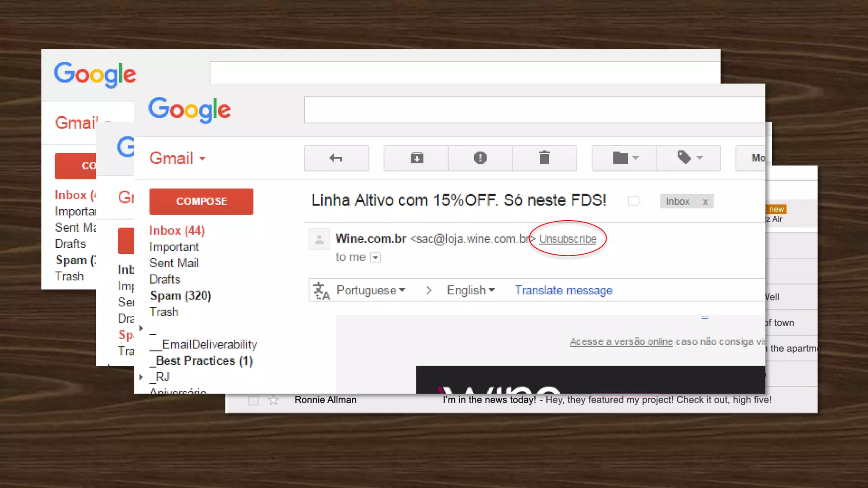
Task: Report spam using exclamation icon
Action: (480, 158)
